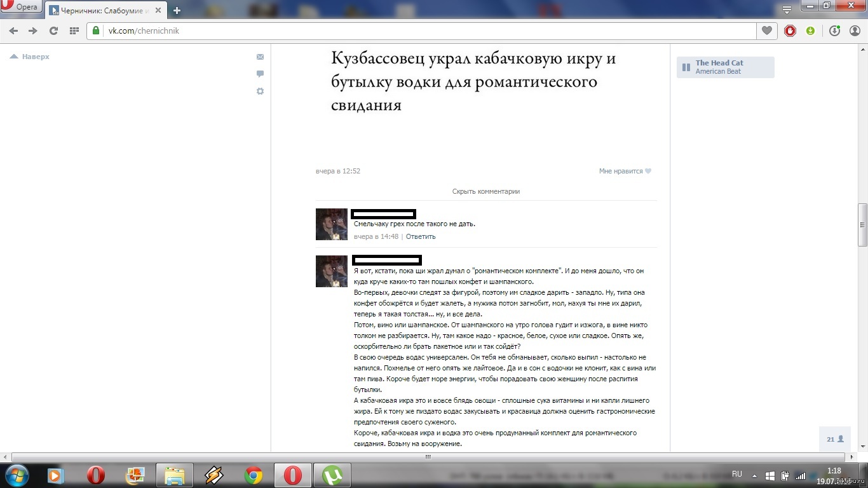Click the envelope messages icon
868x488 pixels.
260,57
